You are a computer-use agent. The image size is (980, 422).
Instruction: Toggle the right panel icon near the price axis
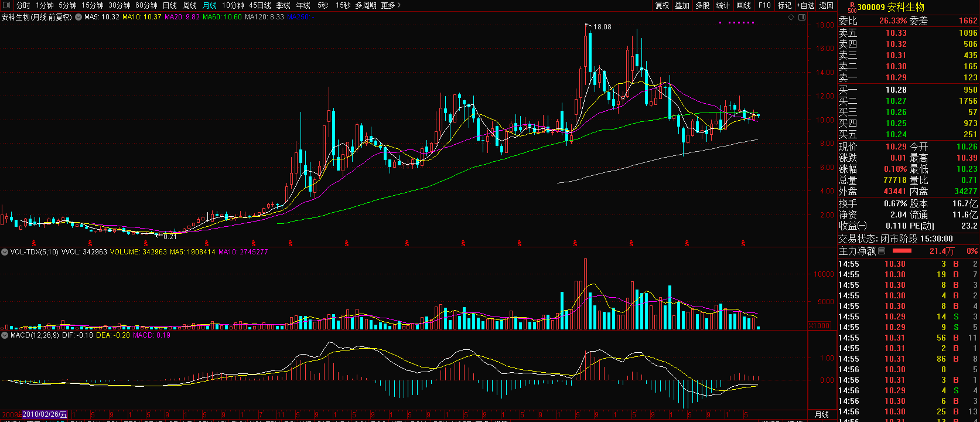tap(801, 18)
